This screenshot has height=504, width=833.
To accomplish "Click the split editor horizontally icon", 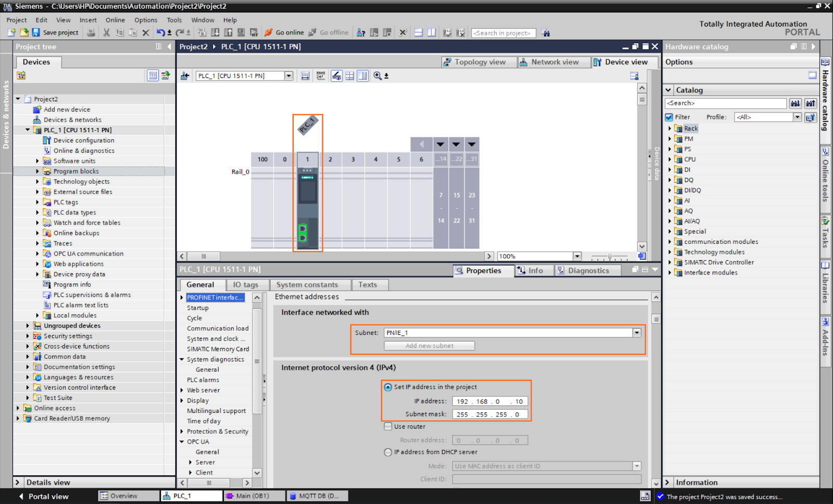I will [x=419, y=33].
